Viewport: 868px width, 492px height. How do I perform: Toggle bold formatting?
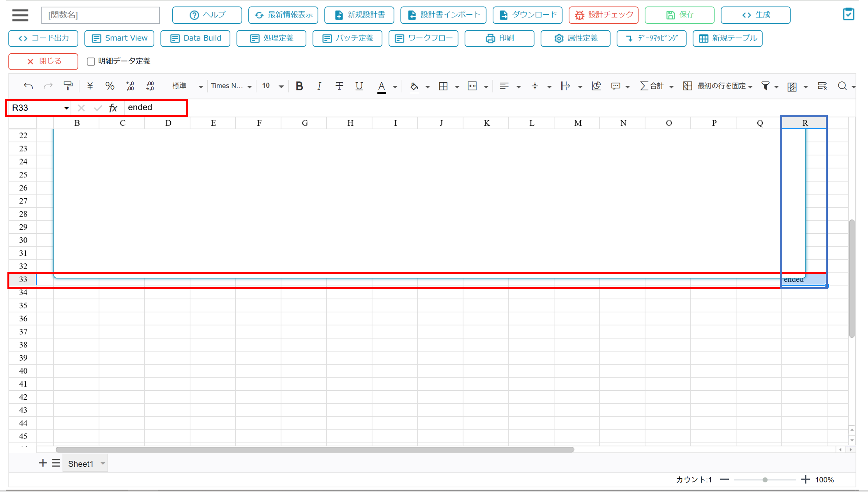pyautogui.click(x=299, y=86)
